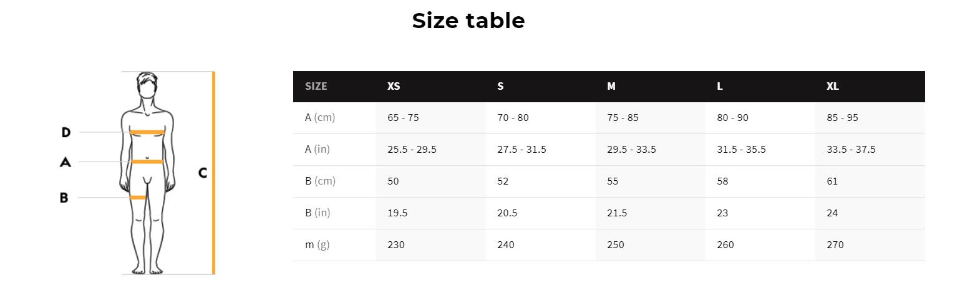The image size is (980, 303).
Task: Click the D chest measurement label
Action: 66,132
